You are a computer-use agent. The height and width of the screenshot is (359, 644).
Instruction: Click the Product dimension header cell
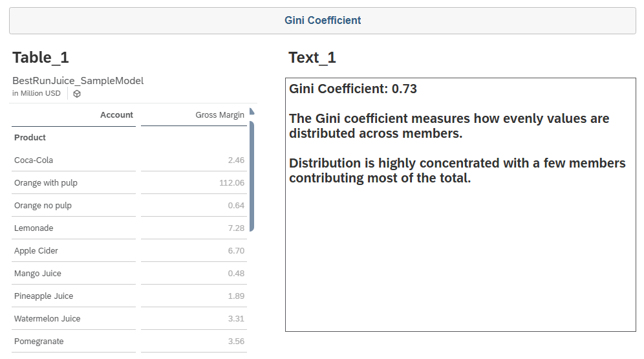point(30,138)
